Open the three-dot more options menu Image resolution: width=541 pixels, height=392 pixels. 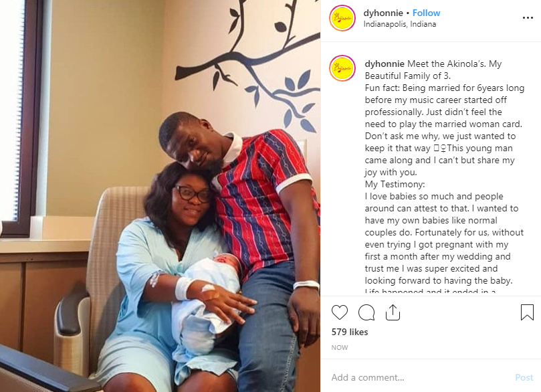pyautogui.click(x=528, y=18)
